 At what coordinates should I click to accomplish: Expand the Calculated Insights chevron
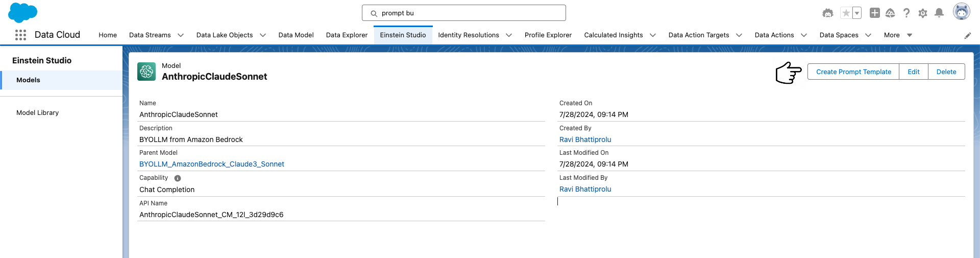(x=653, y=35)
